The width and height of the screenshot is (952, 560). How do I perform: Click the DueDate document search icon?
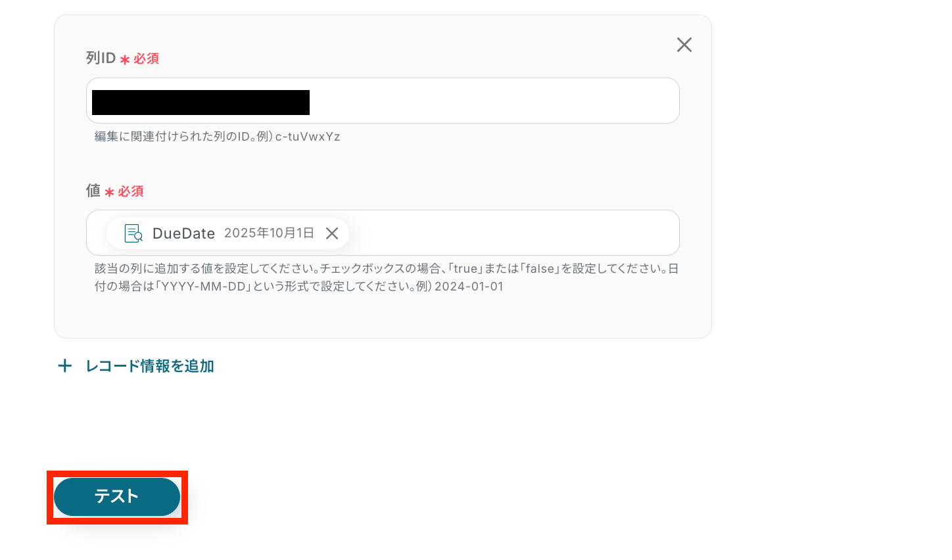click(x=133, y=233)
